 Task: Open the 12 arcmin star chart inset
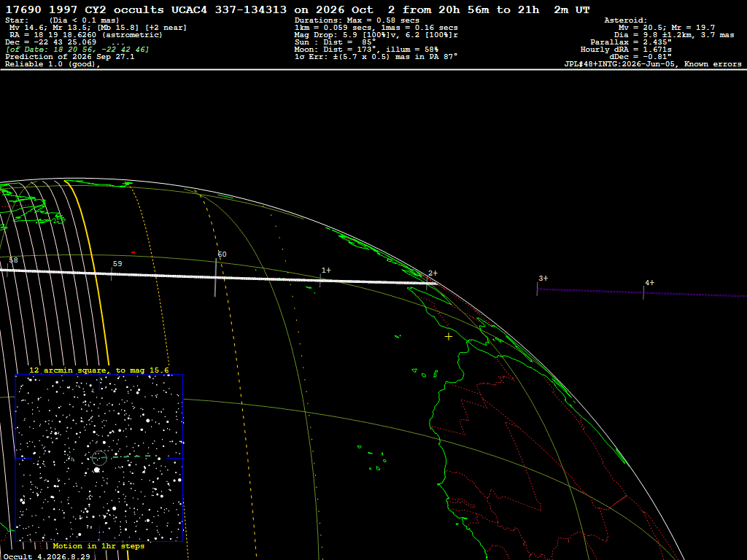pos(99,458)
